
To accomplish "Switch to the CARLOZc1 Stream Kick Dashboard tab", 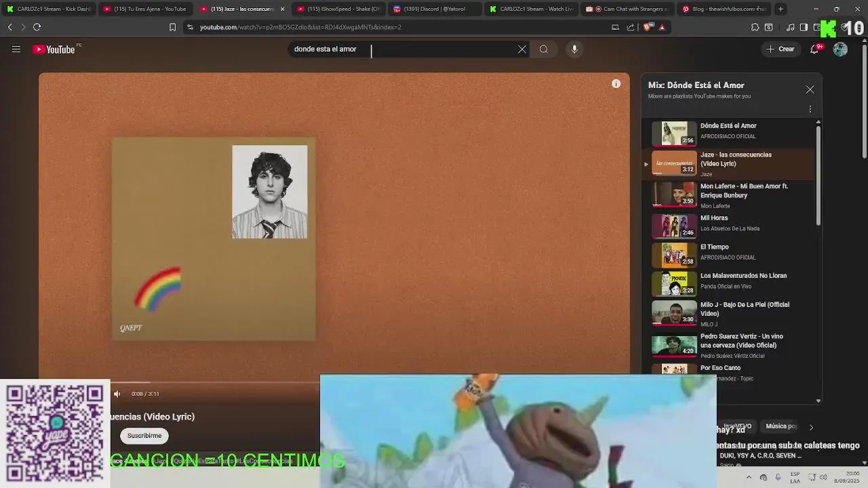I will click(49, 9).
